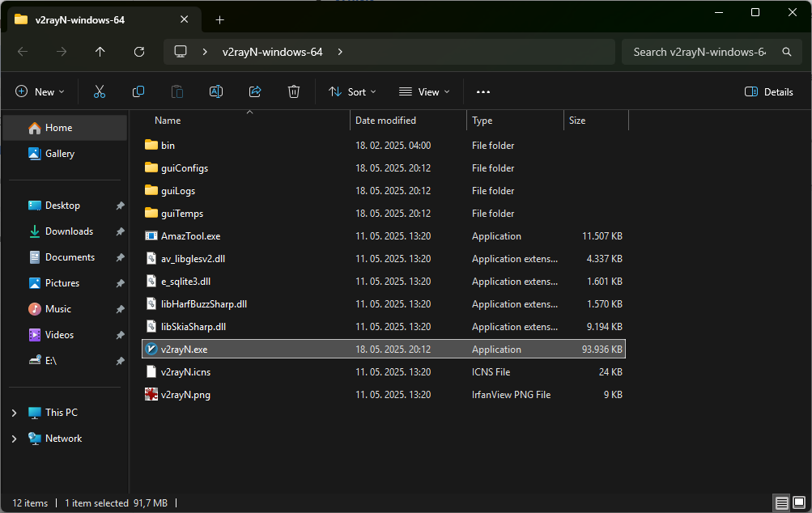The width and height of the screenshot is (812, 513).
Task: Click the New button
Action: pyautogui.click(x=40, y=92)
